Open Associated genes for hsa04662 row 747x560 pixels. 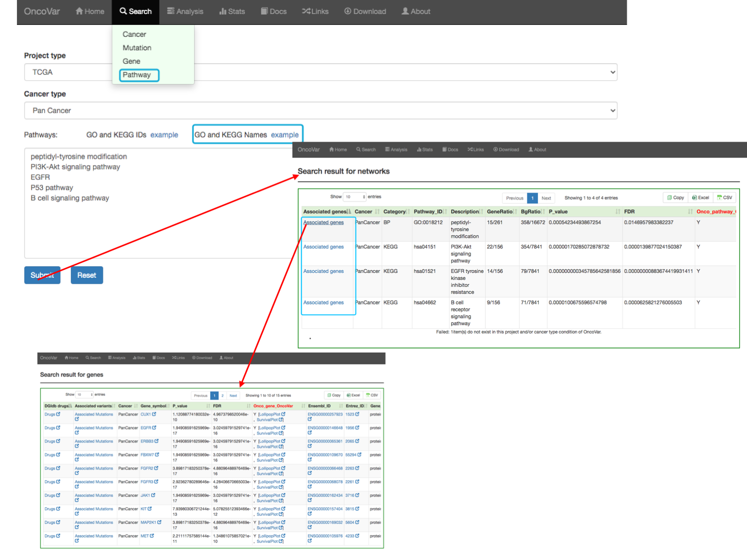click(323, 303)
